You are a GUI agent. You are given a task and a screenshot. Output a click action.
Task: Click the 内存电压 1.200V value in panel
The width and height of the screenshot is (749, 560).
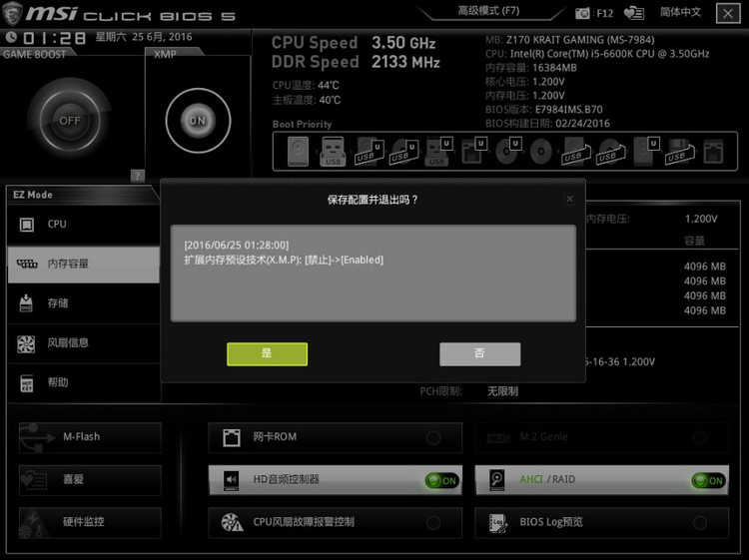click(x=701, y=219)
